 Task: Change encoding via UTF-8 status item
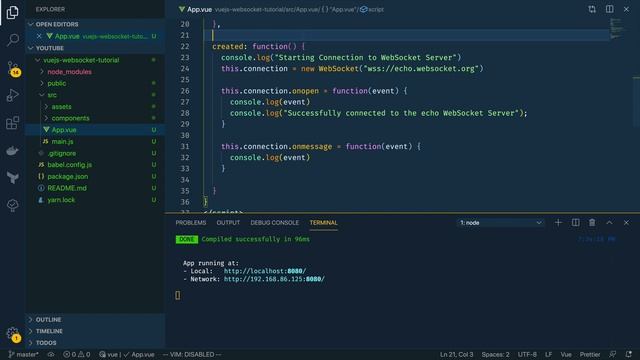pos(527,354)
